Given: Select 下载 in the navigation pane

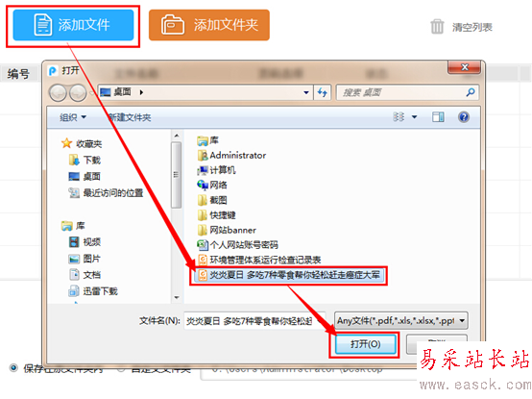Looking at the screenshot, I should [85, 160].
